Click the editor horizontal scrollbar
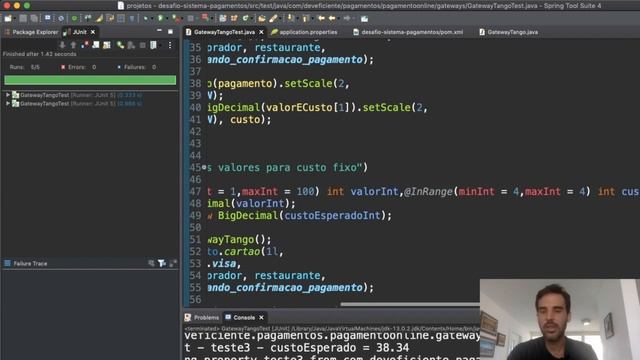The height and width of the screenshot is (360, 640). (x=410, y=304)
